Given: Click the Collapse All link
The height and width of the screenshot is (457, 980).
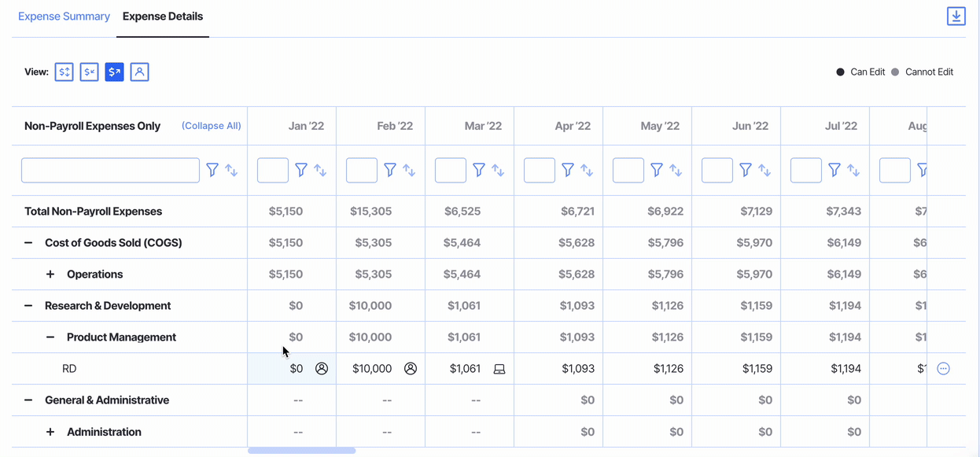Looking at the screenshot, I should click(211, 126).
